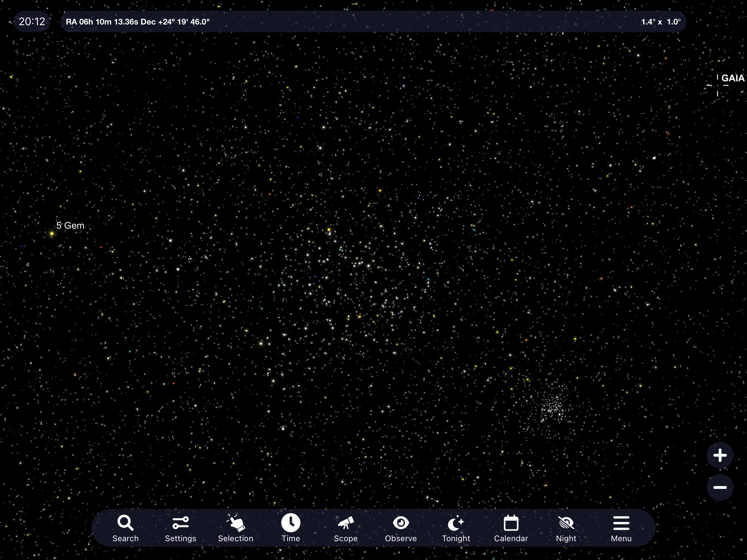747x560 pixels.
Task: Tap the 20:12 clock display
Action: click(32, 21)
